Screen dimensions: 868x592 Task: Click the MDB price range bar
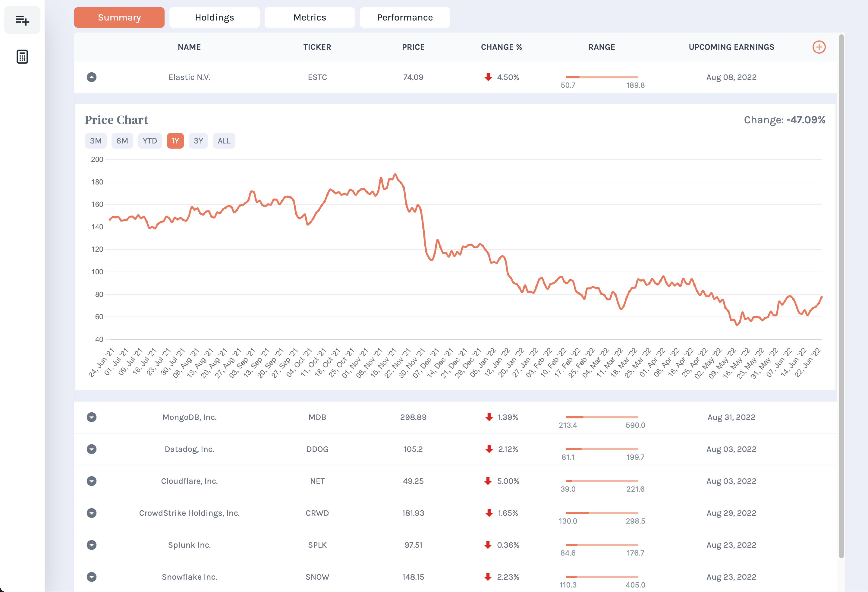point(602,417)
